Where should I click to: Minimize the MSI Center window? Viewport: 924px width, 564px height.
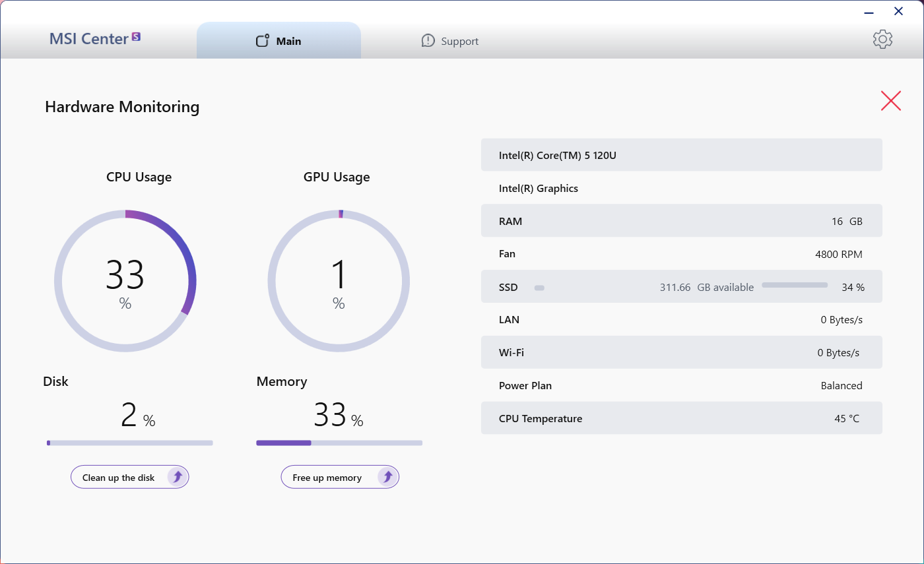point(870,12)
